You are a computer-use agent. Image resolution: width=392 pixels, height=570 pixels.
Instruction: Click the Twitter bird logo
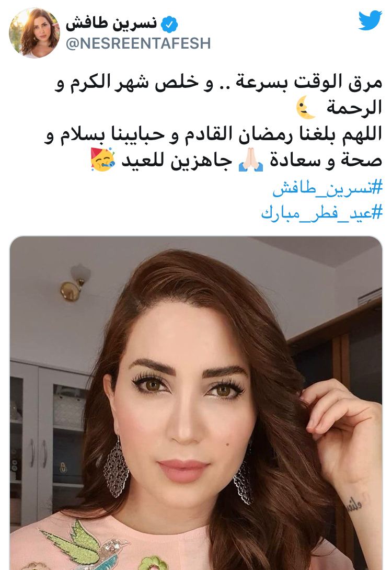pos(370,20)
